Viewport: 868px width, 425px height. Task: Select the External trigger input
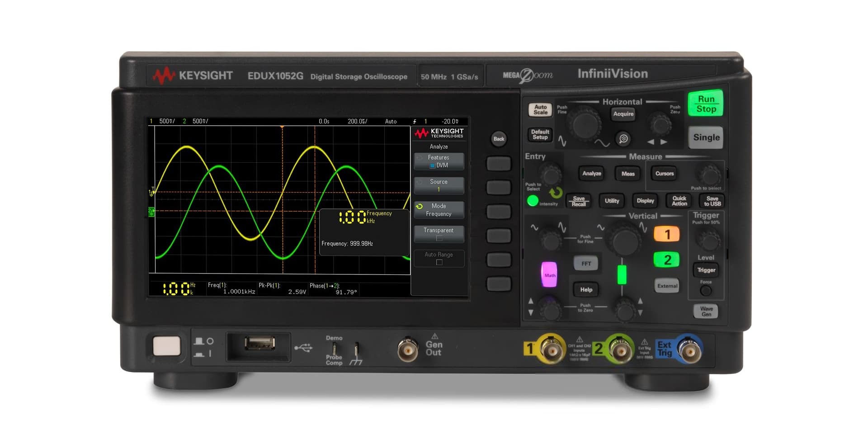(x=667, y=286)
